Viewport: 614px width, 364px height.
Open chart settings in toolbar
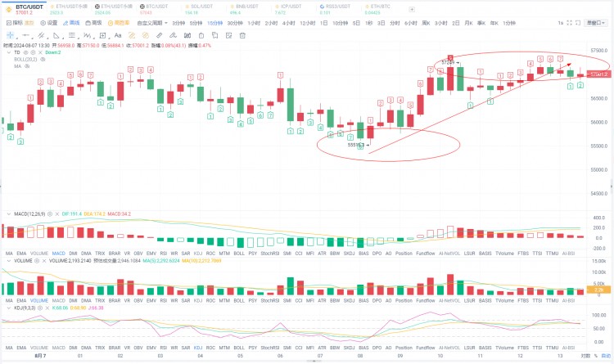tap(49, 23)
